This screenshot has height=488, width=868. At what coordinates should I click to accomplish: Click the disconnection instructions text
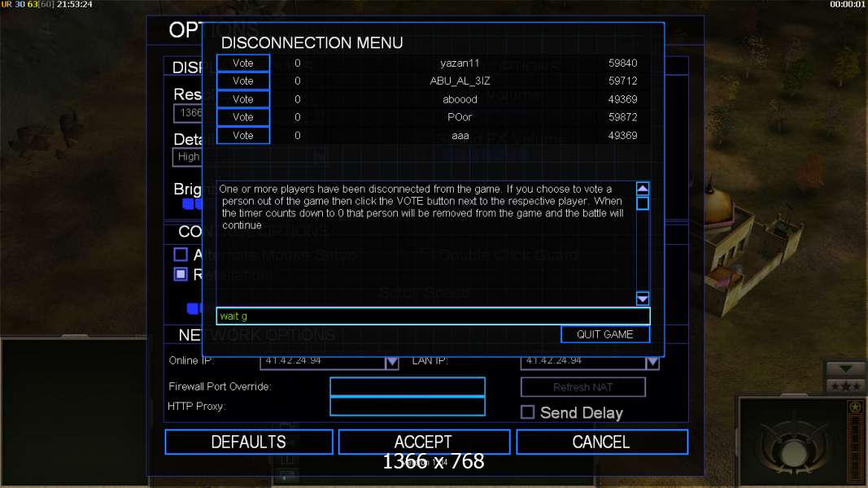(424, 207)
